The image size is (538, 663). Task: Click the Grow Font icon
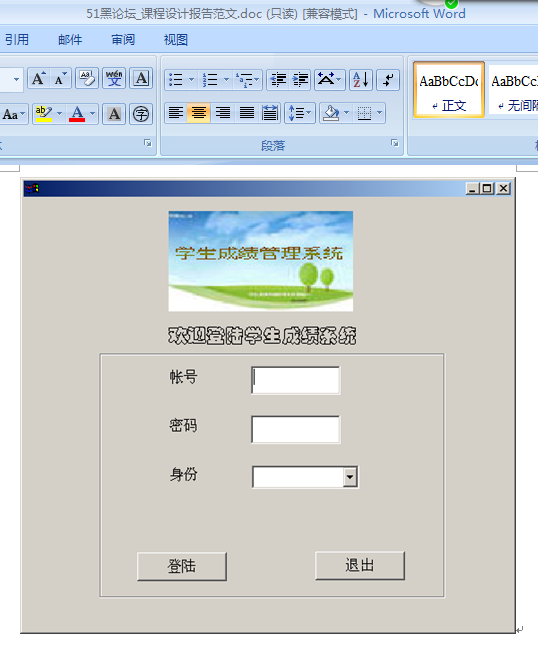pyautogui.click(x=38, y=79)
